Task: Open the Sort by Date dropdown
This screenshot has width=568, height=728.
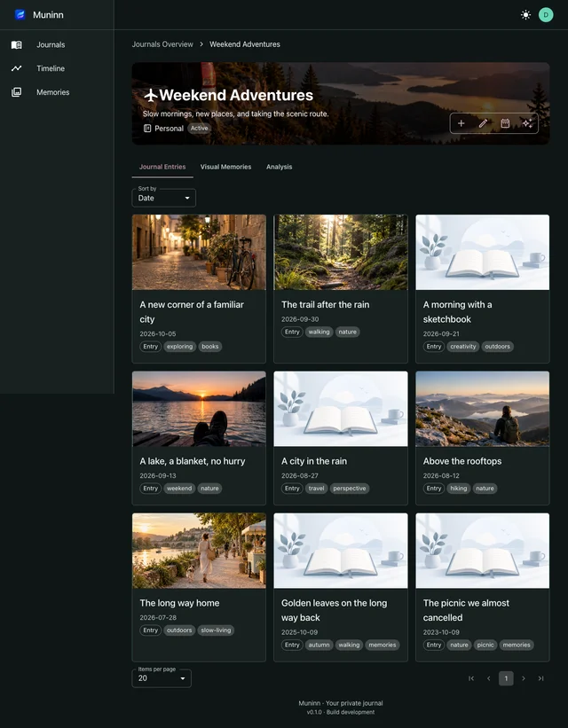Action: click(163, 198)
